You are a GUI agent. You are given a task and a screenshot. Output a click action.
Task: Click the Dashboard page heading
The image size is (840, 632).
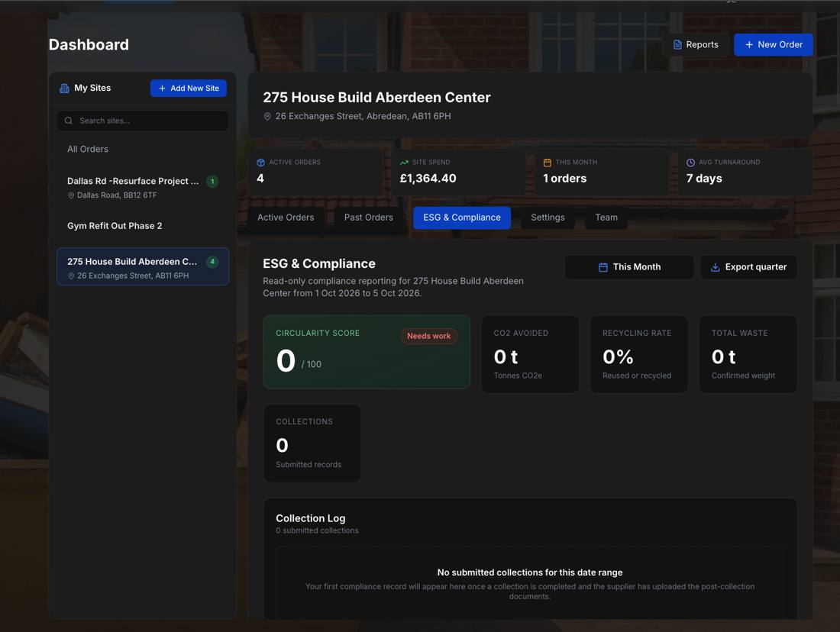pos(89,44)
